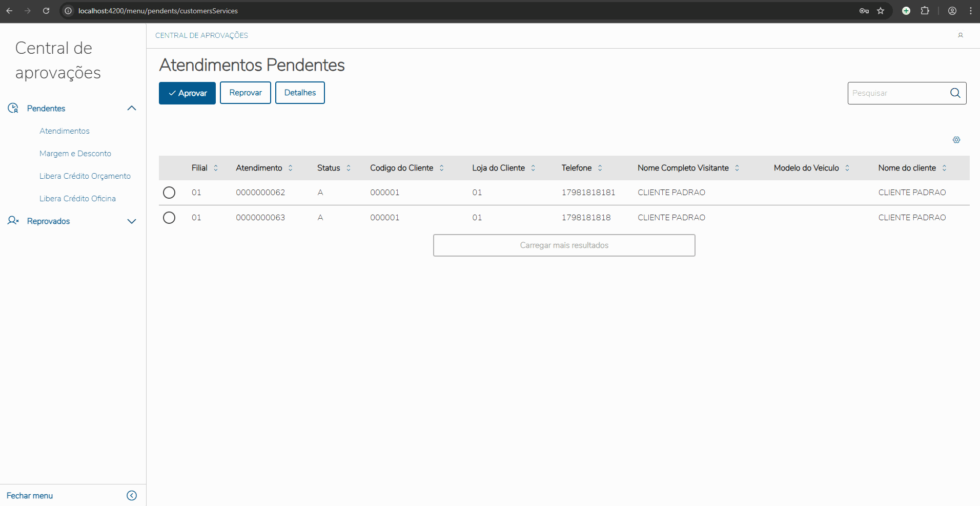980x506 pixels.
Task: Sort table by Telefone column
Action: point(600,168)
